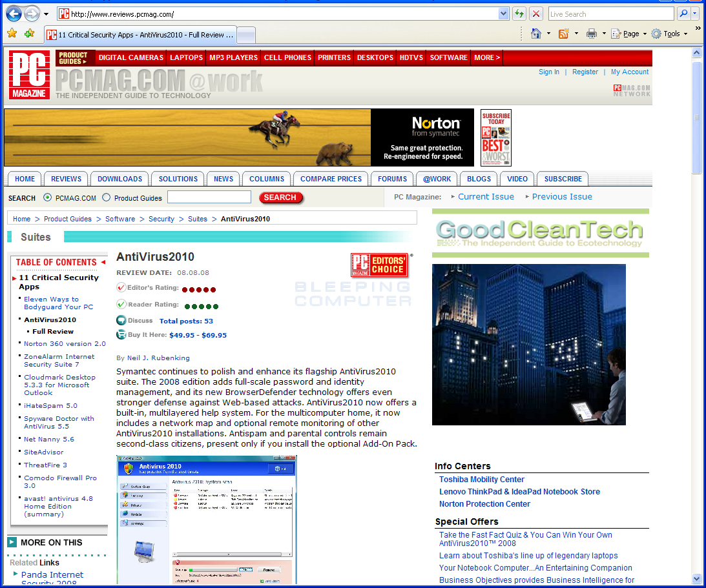Switch to the FORUMS tab
The height and width of the screenshot is (588, 706).
[392, 179]
